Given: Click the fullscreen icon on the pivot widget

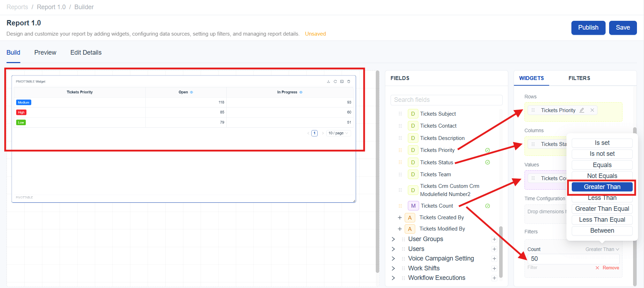Looking at the screenshot, I should tap(342, 81).
